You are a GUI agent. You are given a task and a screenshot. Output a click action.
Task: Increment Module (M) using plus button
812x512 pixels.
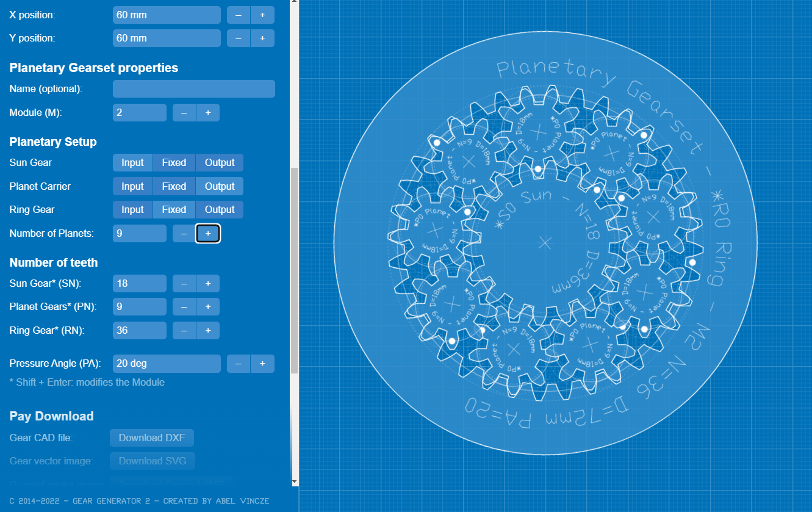[207, 113]
